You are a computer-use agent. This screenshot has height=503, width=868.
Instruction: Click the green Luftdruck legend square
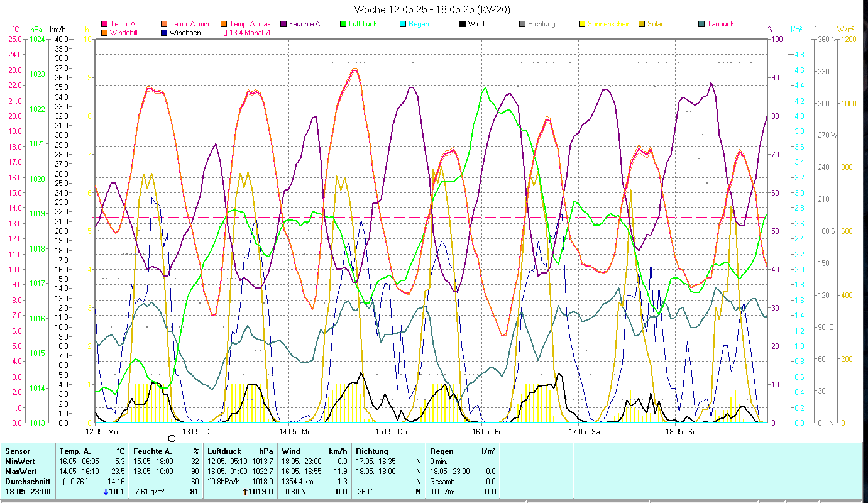[x=343, y=25]
